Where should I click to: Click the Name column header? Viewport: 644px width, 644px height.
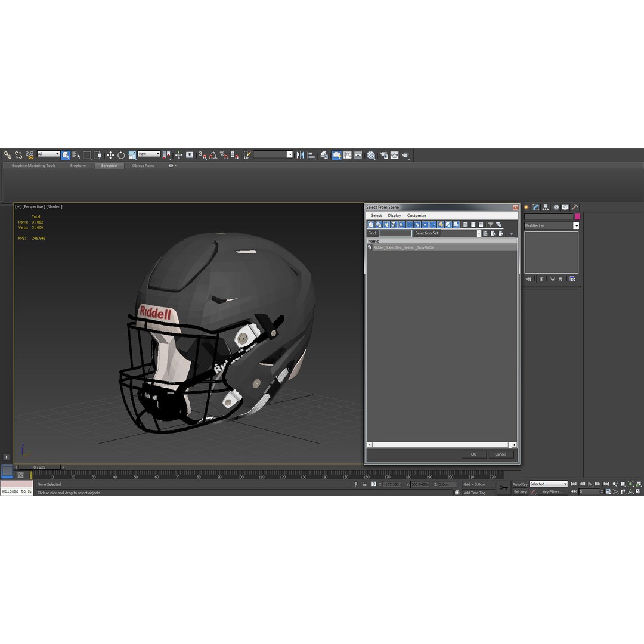click(x=441, y=241)
